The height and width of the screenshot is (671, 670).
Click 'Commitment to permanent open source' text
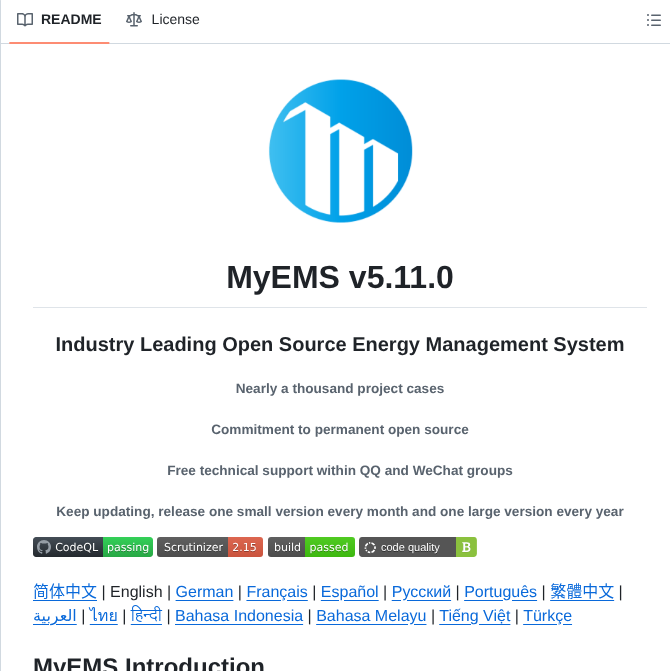(340, 429)
